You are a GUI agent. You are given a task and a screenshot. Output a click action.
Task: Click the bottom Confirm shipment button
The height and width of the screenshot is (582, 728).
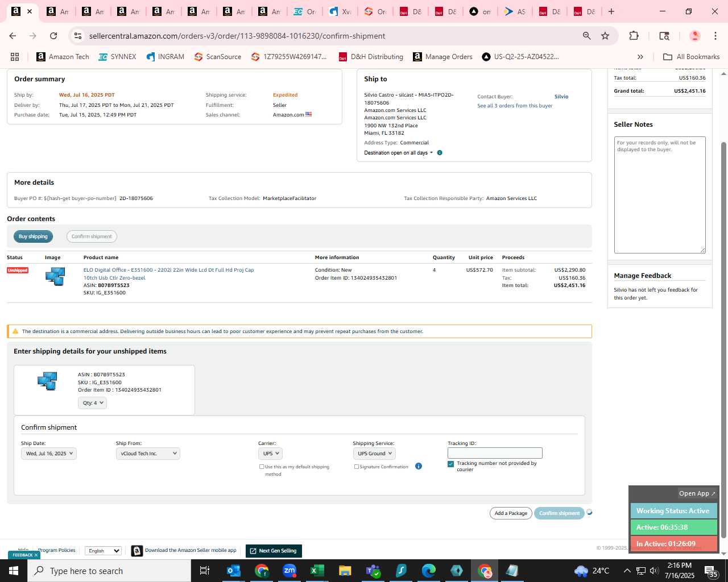(x=559, y=513)
